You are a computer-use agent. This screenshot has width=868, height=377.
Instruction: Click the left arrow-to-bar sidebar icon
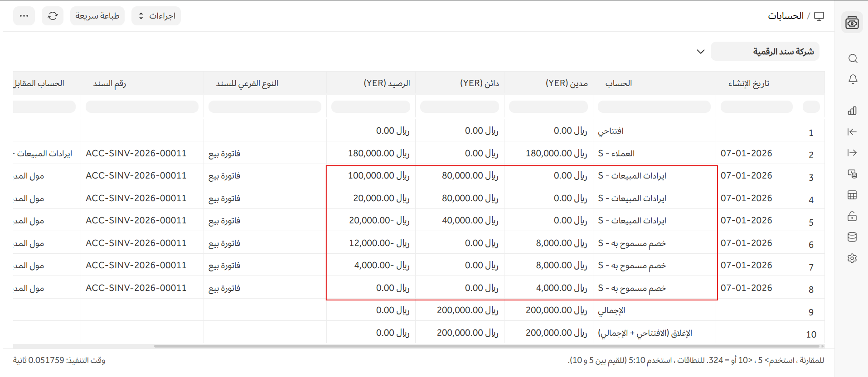[x=852, y=132]
